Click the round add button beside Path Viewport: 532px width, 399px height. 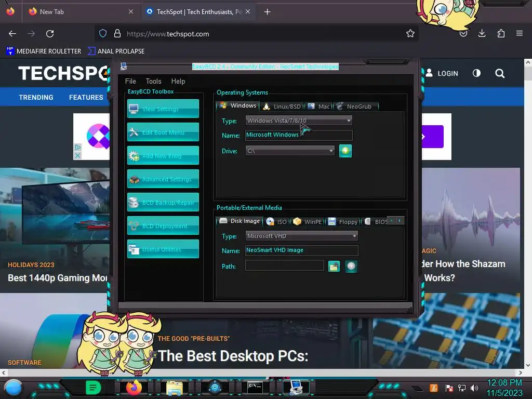coord(351,267)
